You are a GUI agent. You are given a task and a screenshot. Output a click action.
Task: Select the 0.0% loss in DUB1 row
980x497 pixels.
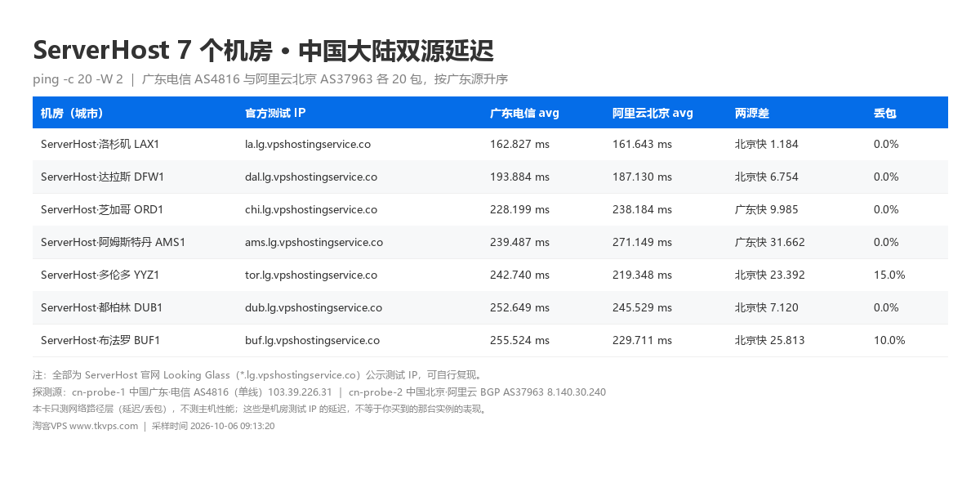tap(886, 307)
